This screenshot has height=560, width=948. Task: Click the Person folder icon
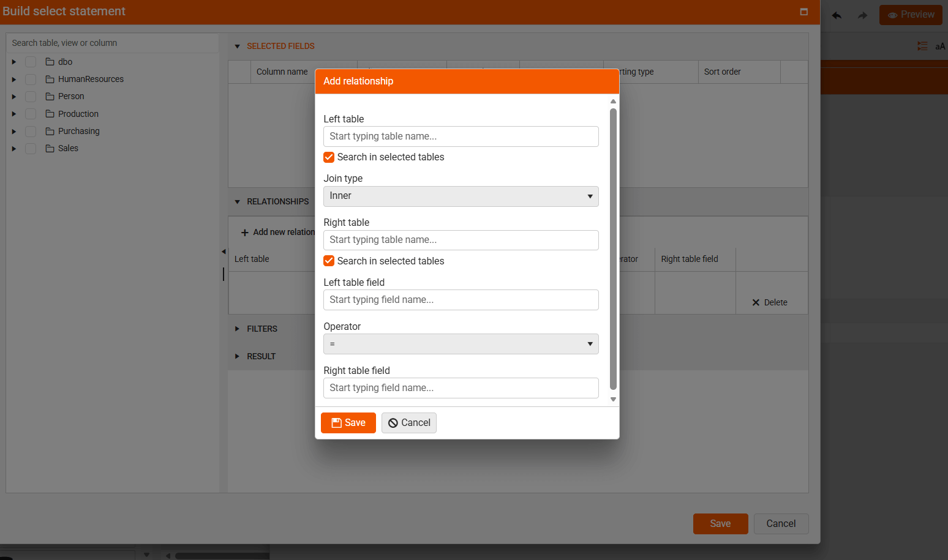click(50, 96)
